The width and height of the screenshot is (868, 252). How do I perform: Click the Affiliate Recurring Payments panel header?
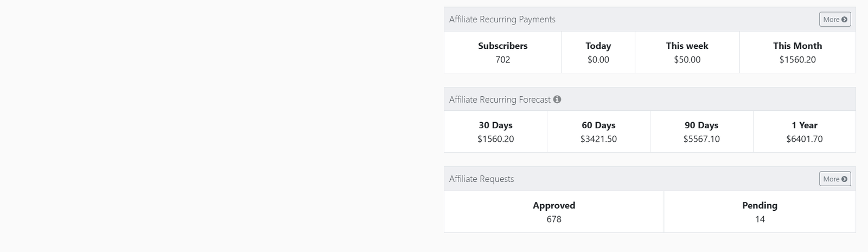click(x=650, y=19)
